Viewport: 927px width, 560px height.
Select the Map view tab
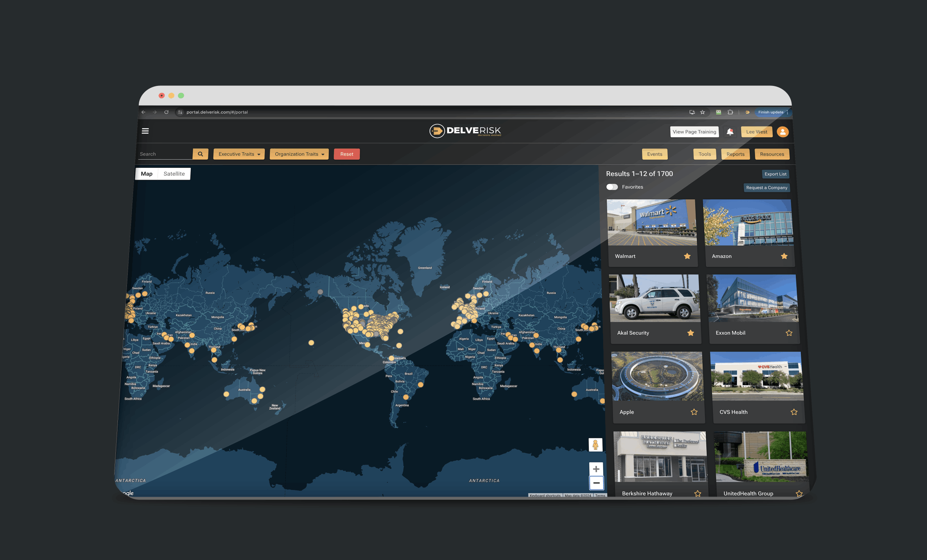[147, 174]
